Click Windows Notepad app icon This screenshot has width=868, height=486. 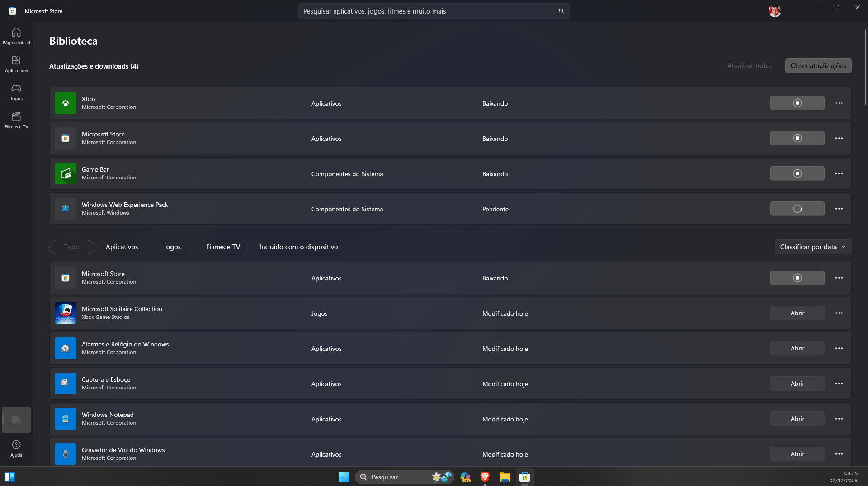point(66,419)
